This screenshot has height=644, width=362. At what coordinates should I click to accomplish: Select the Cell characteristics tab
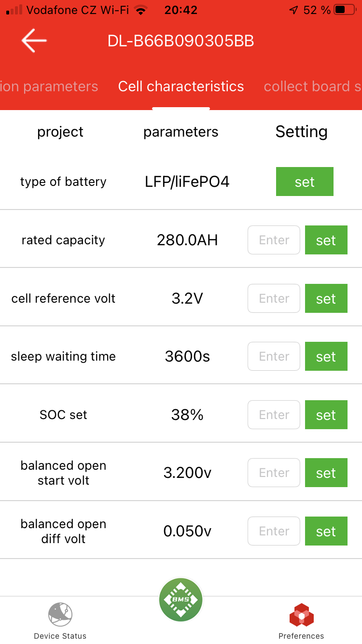point(181,86)
